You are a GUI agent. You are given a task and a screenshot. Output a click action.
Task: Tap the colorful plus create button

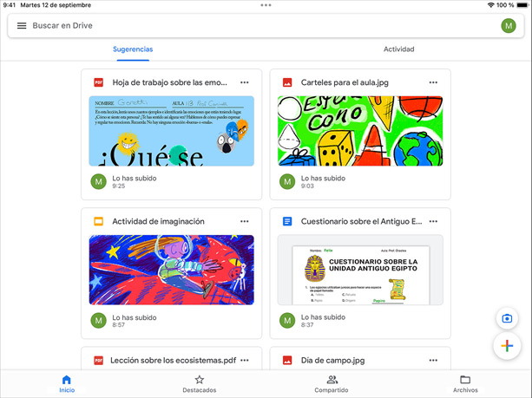click(506, 347)
